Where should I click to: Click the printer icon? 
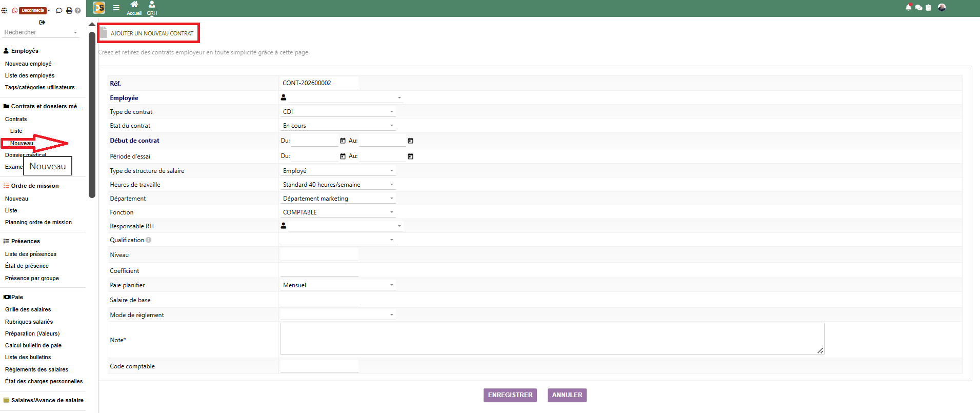click(69, 10)
